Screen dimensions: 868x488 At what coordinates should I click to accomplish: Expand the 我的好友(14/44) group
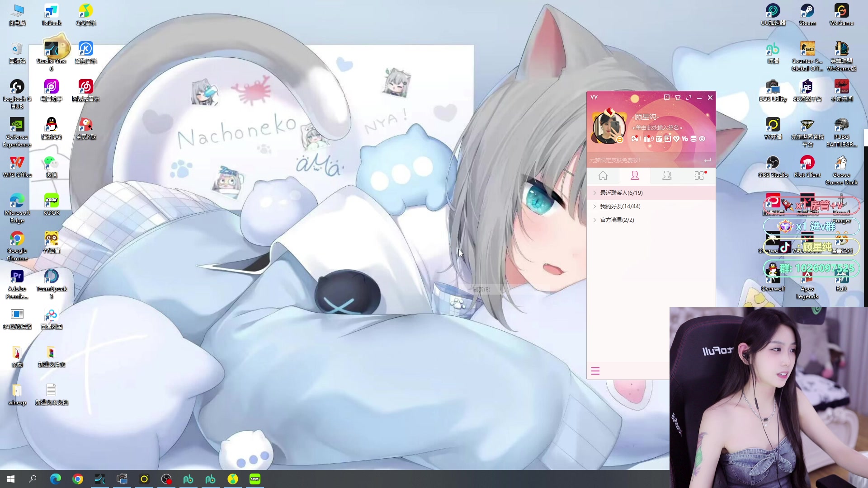tap(651, 206)
